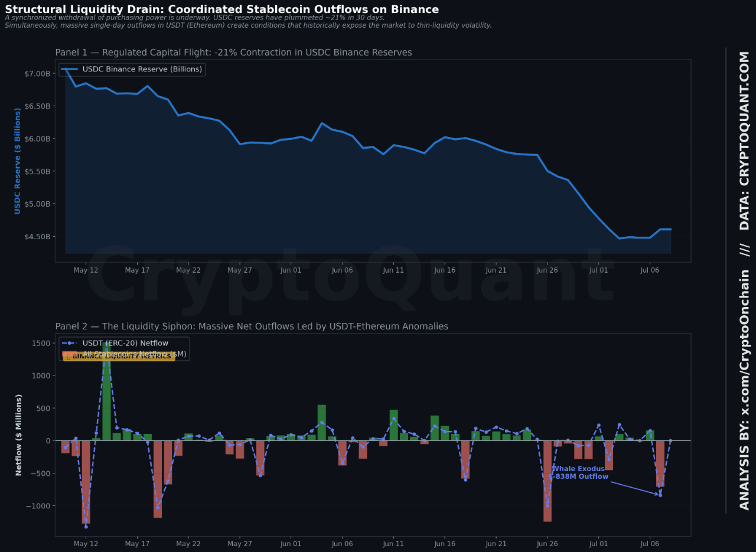Click the '−500' tick on the netflow axis
The width and height of the screenshot is (756, 552).
pos(41,473)
